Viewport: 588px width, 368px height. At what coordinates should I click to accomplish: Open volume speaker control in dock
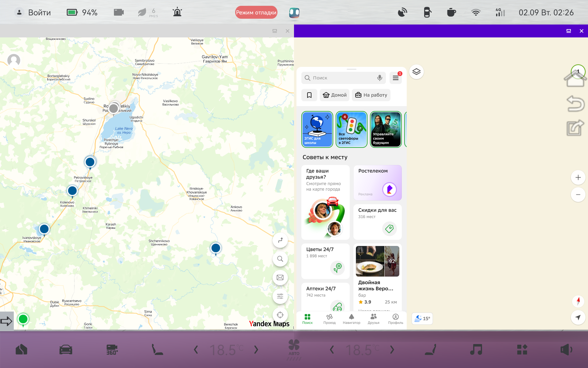[566, 350]
